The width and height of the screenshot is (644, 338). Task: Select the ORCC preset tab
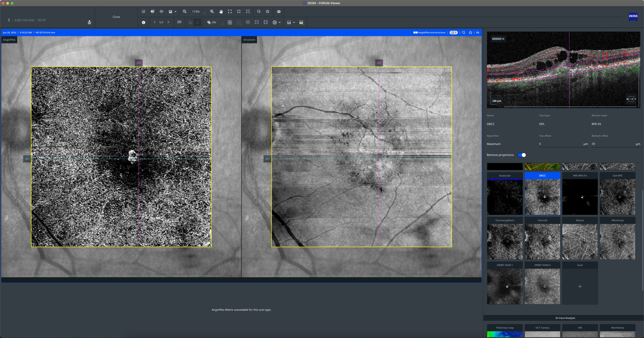[x=542, y=176]
